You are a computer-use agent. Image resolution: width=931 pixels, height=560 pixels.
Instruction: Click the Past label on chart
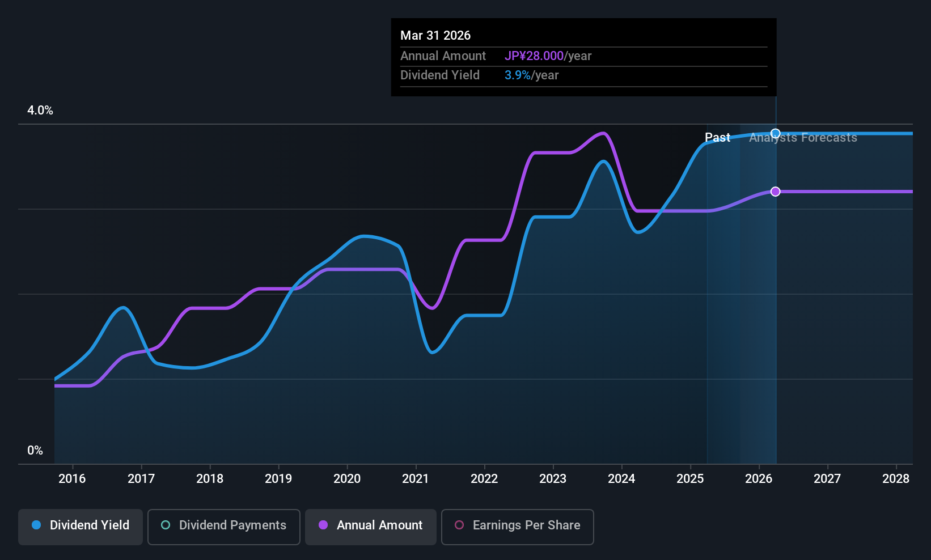click(717, 137)
